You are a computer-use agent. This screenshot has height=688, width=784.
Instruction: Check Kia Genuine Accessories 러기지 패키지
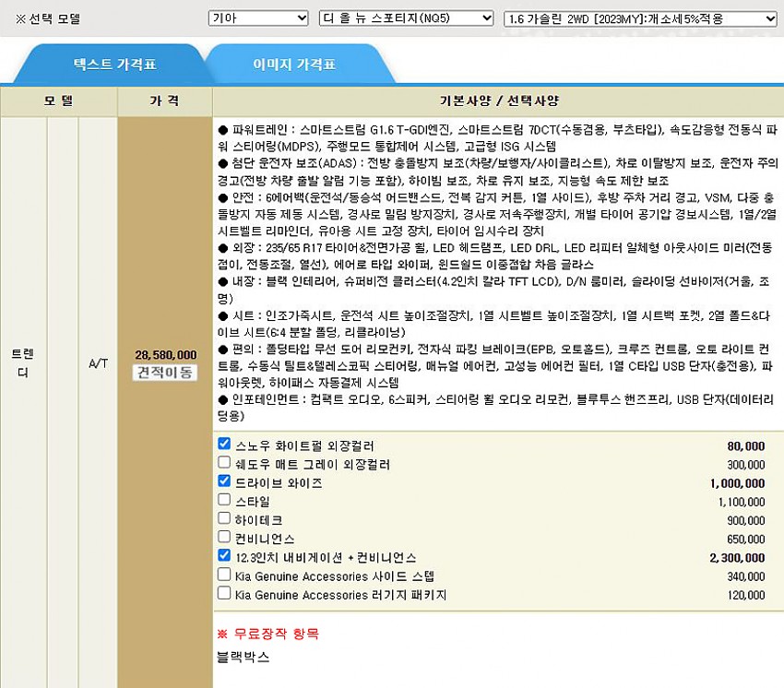224,593
